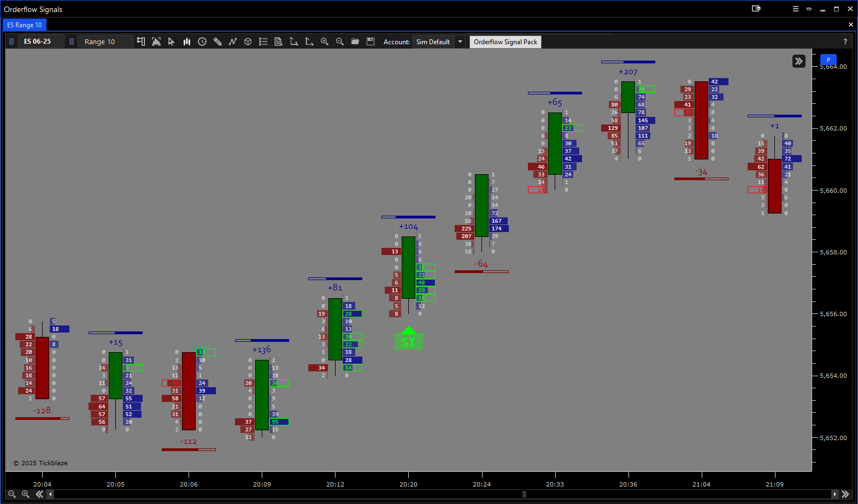Click the help question mark icon
The height and width of the screenshot is (504, 858).
click(x=845, y=41)
